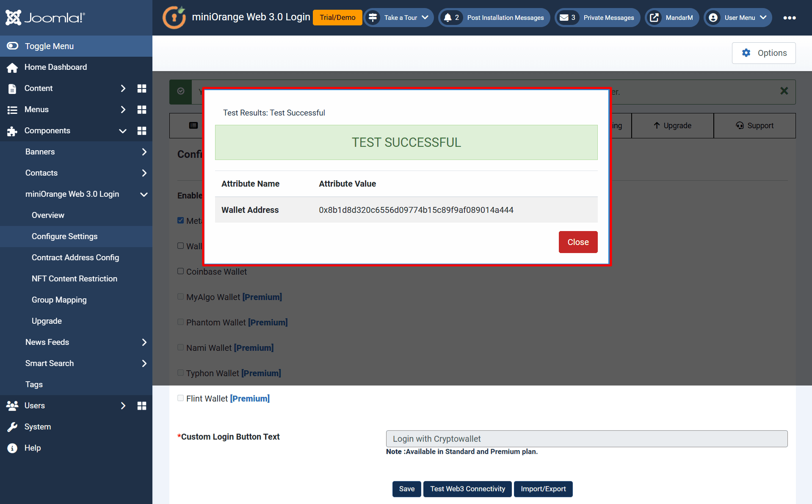Click the user avatar icon
The height and width of the screenshot is (504, 812).
713,17
